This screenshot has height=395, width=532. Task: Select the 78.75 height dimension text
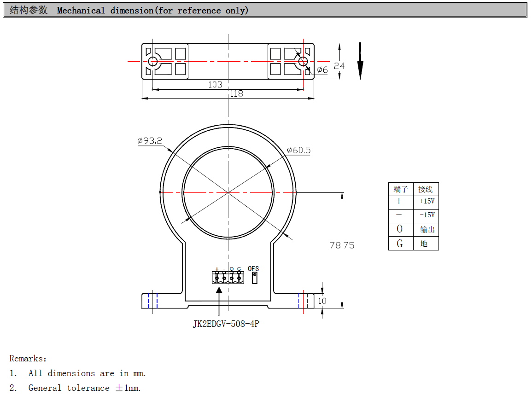(342, 245)
